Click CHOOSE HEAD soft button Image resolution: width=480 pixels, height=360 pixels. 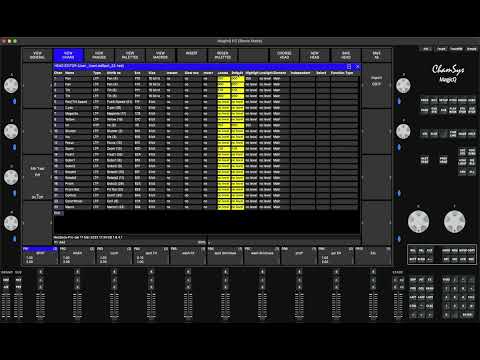coord(284,55)
